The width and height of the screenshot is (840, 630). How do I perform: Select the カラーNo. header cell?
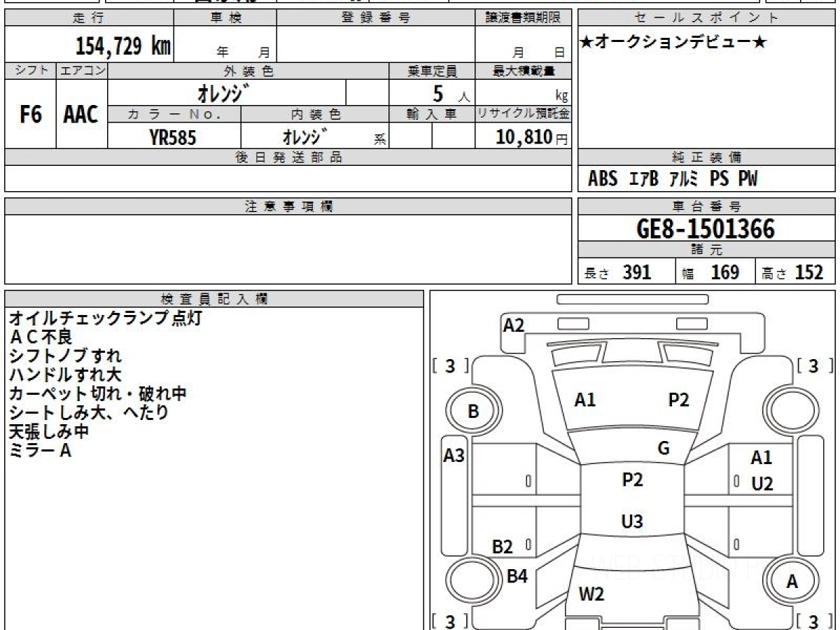pos(174,114)
